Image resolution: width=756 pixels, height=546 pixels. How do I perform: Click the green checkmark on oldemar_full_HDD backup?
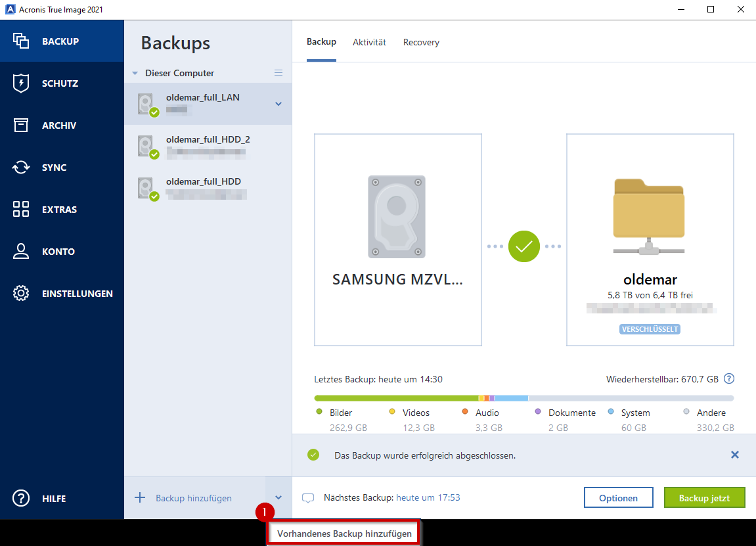tap(153, 194)
